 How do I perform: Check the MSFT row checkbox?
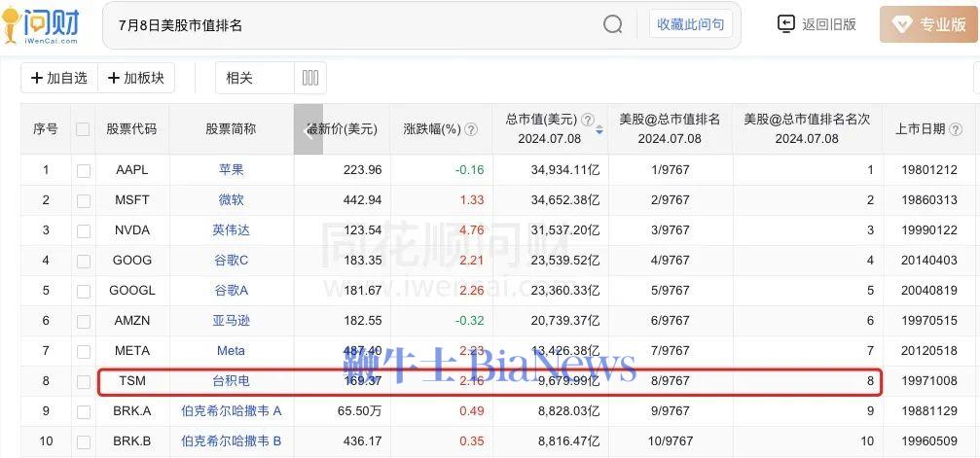[x=83, y=200]
